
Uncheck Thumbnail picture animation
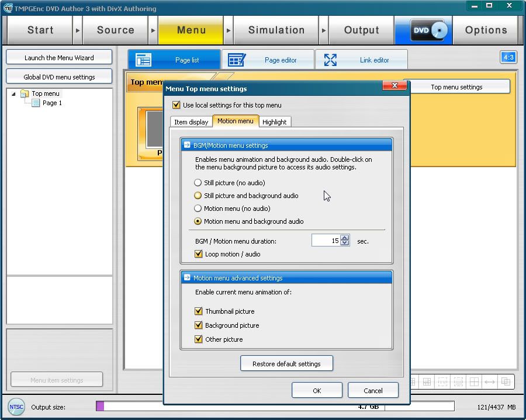tap(199, 311)
